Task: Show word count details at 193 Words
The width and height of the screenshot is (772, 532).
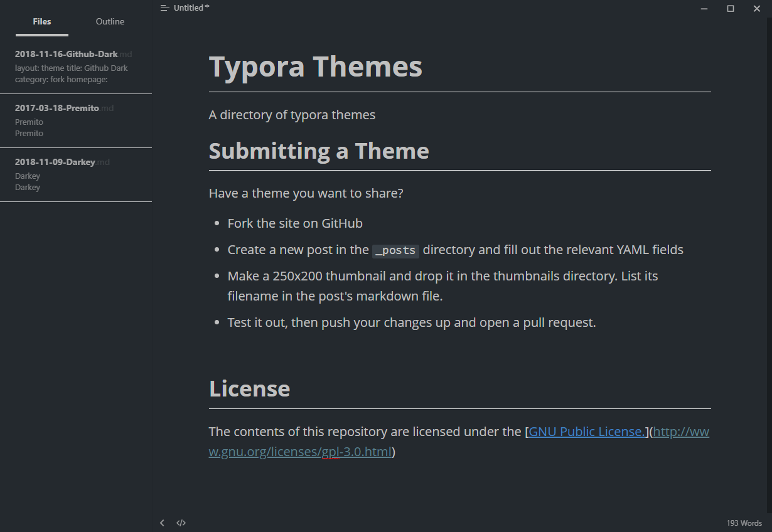Action: point(744,523)
